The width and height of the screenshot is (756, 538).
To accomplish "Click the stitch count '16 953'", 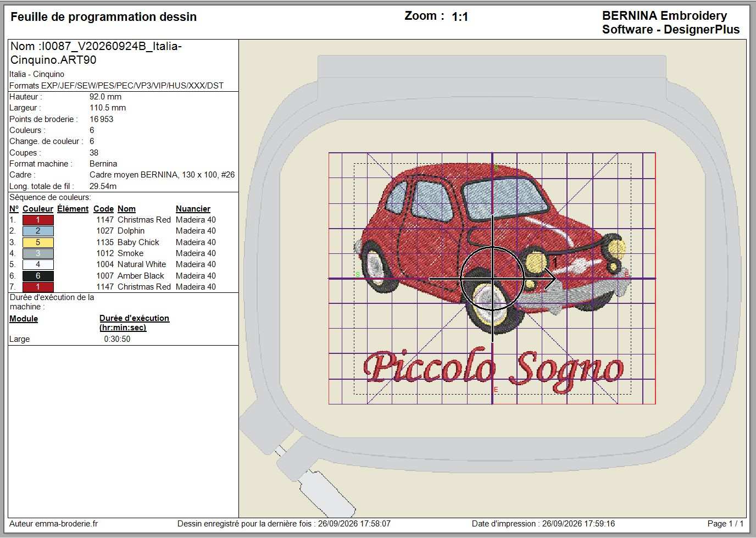I will [102, 119].
